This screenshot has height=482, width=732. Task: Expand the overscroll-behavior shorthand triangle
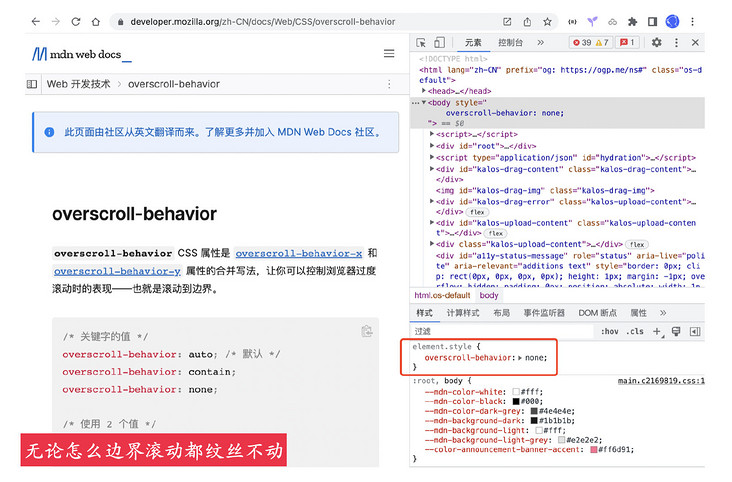(520, 357)
